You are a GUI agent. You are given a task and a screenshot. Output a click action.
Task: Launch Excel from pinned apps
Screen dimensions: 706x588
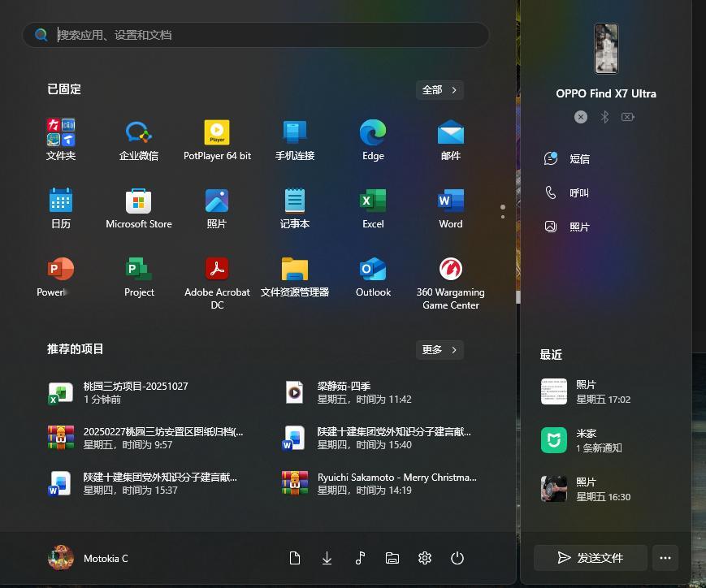coord(373,208)
